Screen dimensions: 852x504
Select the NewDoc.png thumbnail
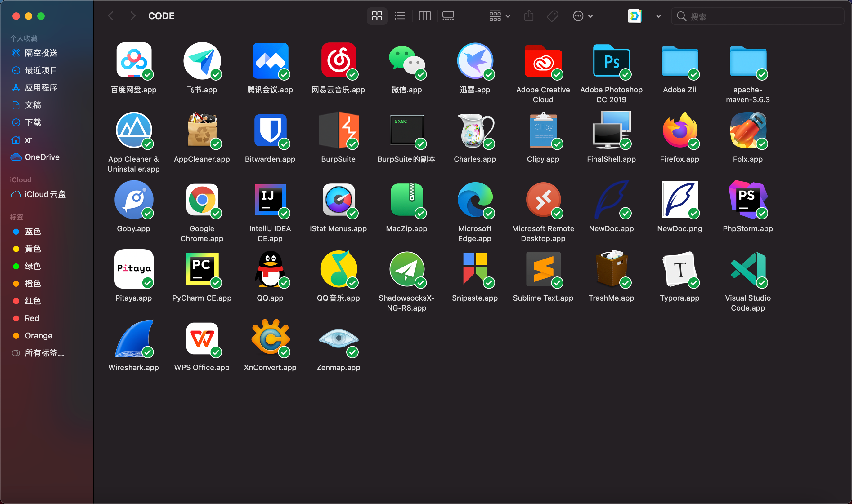[680, 200]
